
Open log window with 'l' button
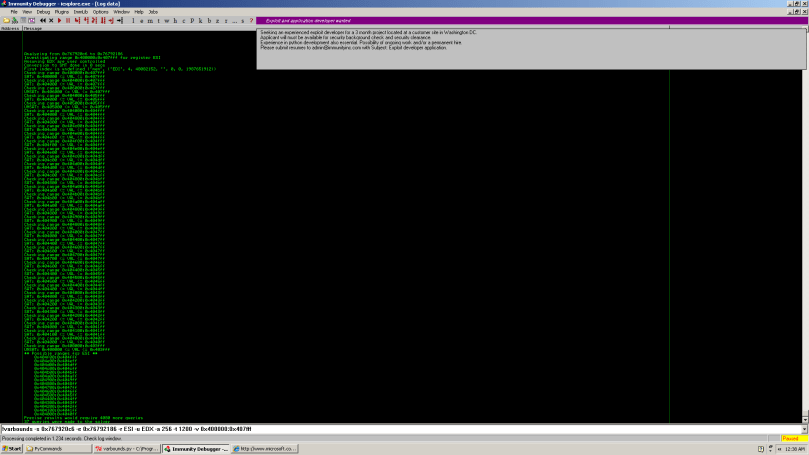point(133,20)
